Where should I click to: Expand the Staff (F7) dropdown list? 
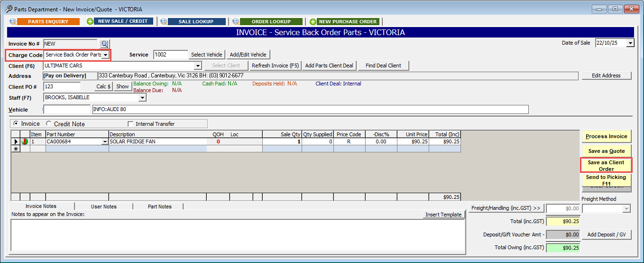tap(142, 98)
